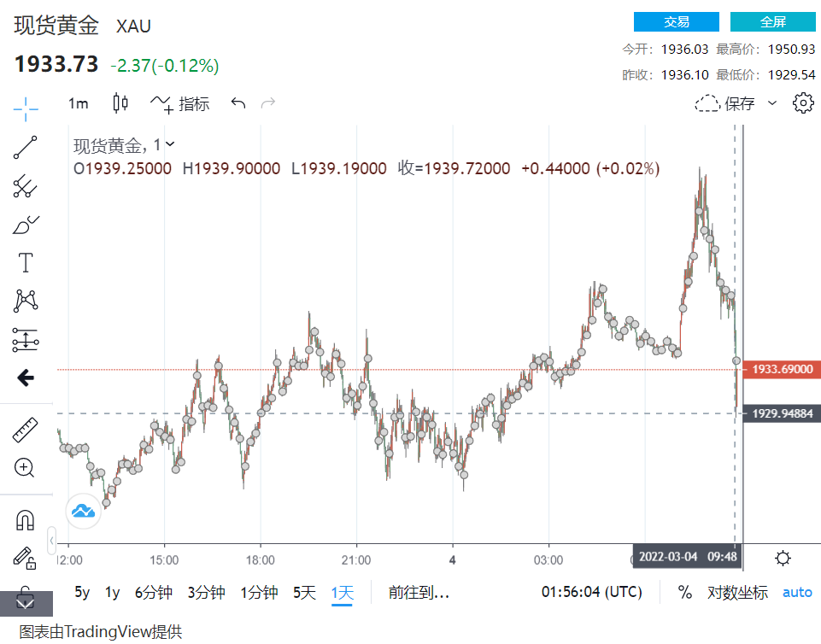Open the 1m time interval dropdown

coord(79,103)
